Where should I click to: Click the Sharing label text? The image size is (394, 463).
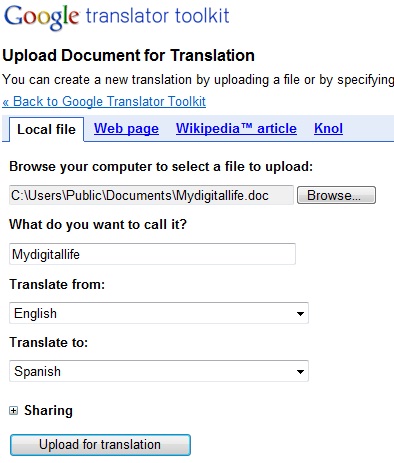(48, 411)
